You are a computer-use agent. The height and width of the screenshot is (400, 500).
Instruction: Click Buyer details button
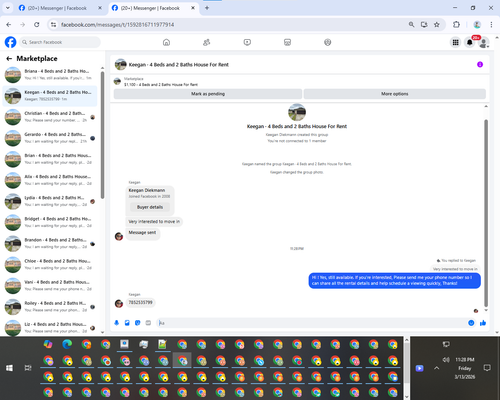click(x=150, y=207)
